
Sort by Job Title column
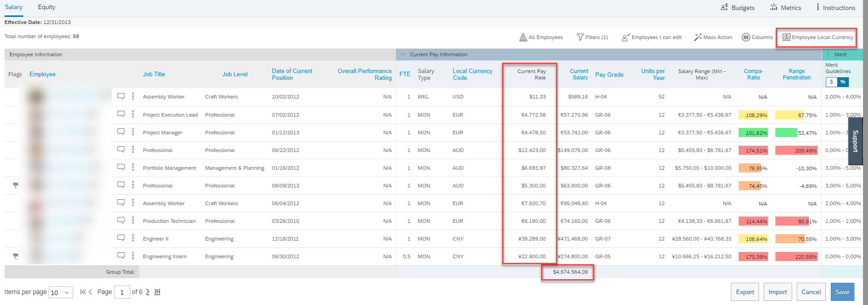pyautogui.click(x=154, y=74)
